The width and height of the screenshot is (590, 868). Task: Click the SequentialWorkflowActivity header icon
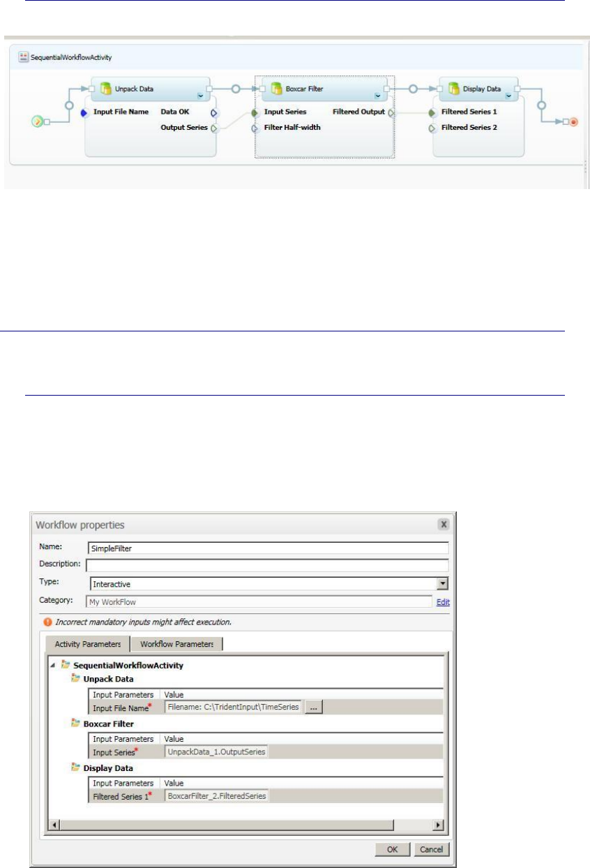click(23, 57)
